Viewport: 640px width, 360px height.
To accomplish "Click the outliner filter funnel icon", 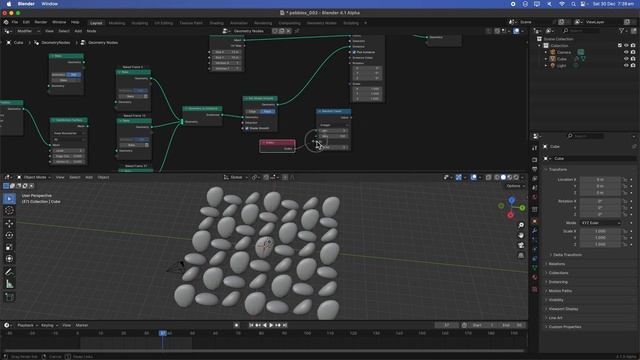I will (x=621, y=31).
